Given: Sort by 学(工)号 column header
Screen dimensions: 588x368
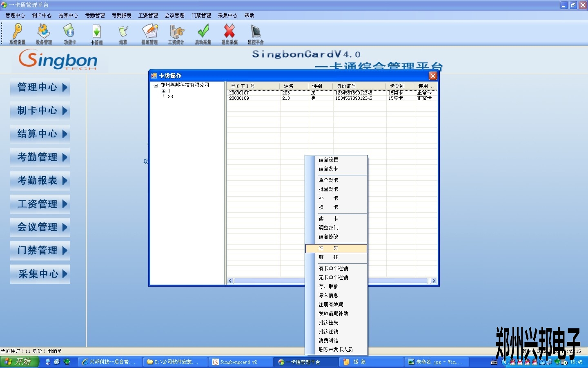Looking at the screenshot, I should [253, 86].
